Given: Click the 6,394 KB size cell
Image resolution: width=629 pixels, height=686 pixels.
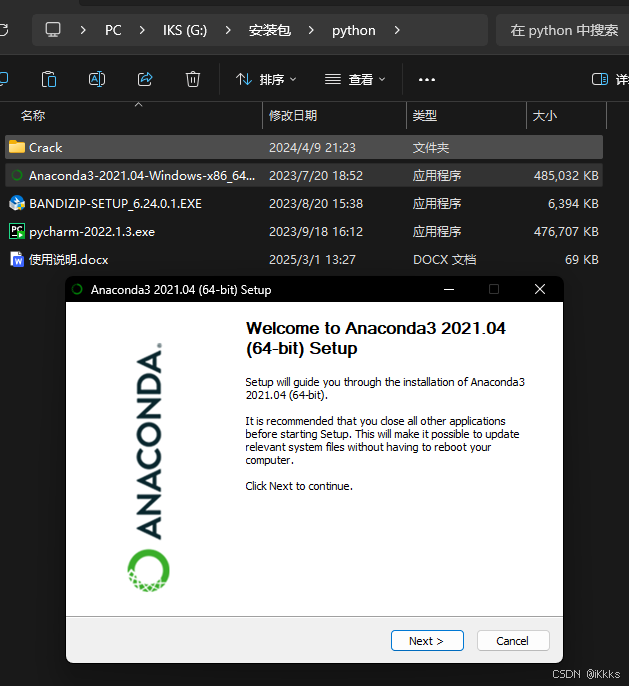Looking at the screenshot, I should tap(573, 204).
